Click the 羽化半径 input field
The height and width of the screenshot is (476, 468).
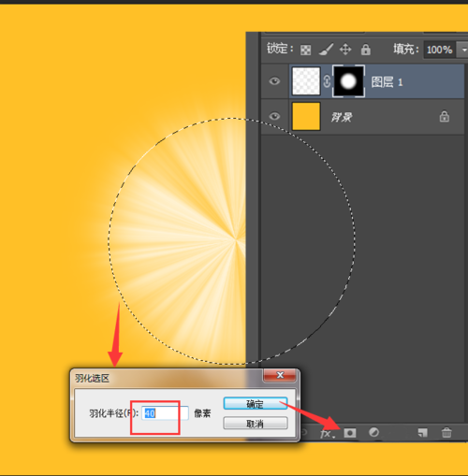point(165,413)
